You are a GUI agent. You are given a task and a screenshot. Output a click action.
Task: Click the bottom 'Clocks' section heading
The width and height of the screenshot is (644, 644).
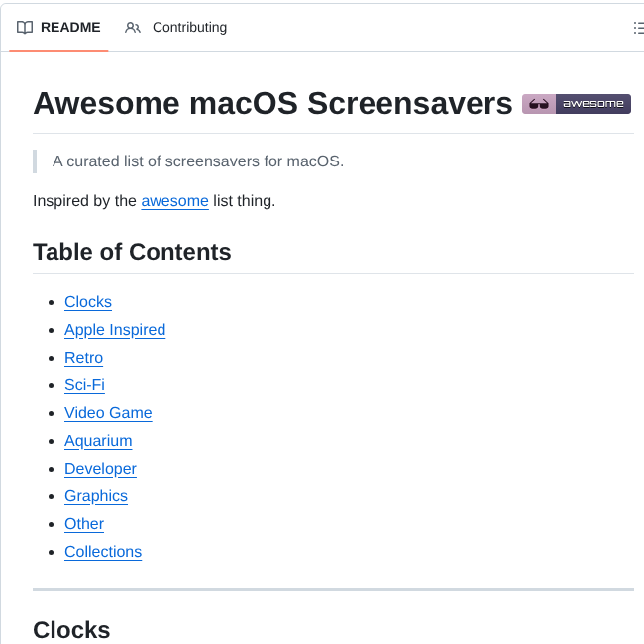point(71,629)
